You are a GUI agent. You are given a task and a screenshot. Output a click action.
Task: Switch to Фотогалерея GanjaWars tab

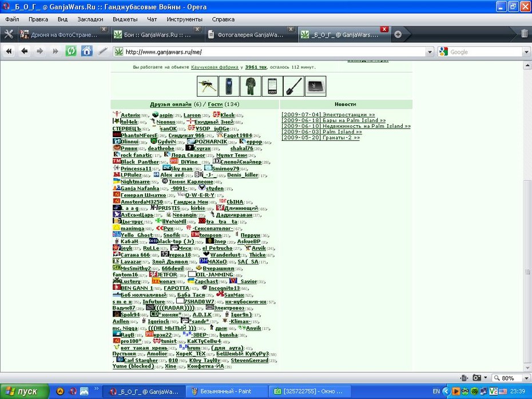click(x=250, y=34)
